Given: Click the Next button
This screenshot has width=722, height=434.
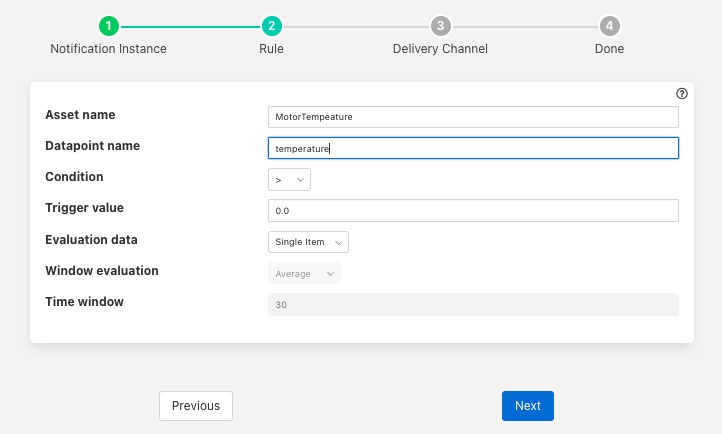Looking at the screenshot, I should coord(527,406).
